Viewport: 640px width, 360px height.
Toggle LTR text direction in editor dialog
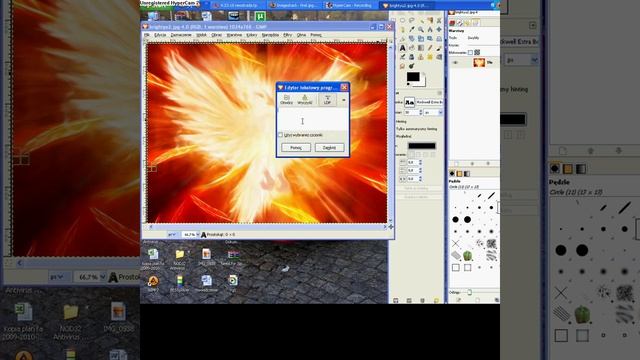point(327,100)
